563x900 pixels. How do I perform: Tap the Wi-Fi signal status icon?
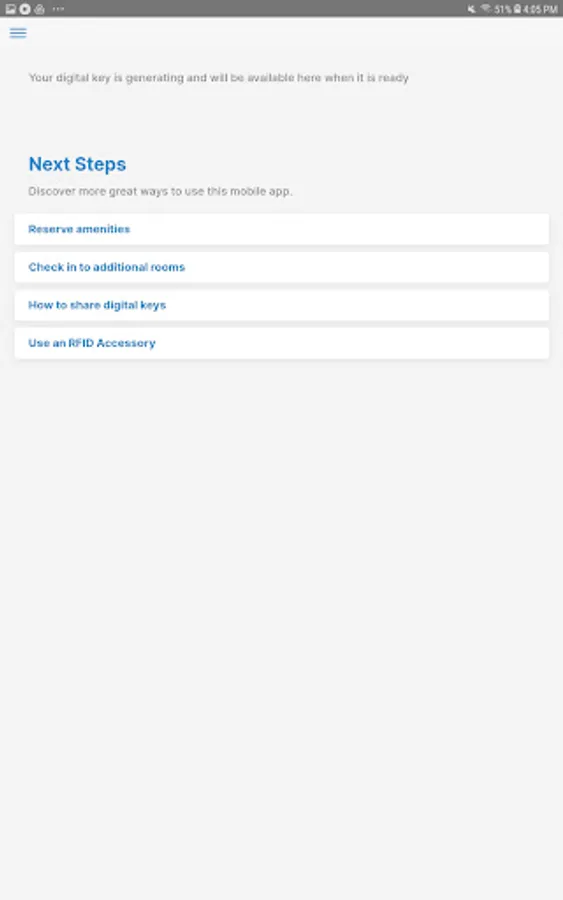[486, 9]
